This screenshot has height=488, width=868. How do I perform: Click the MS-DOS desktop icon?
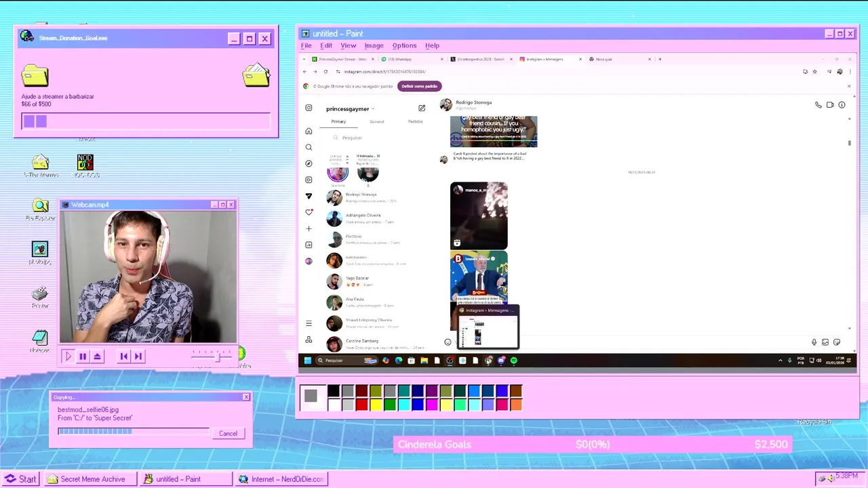pyautogui.click(x=85, y=166)
